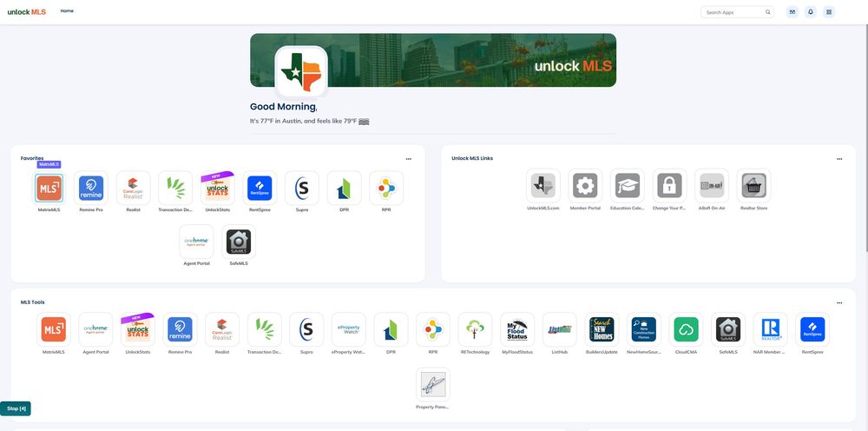Open the mail messages icon
The height and width of the screenshot is (431, 868).
pyautogui.click(x=792, y=11)
